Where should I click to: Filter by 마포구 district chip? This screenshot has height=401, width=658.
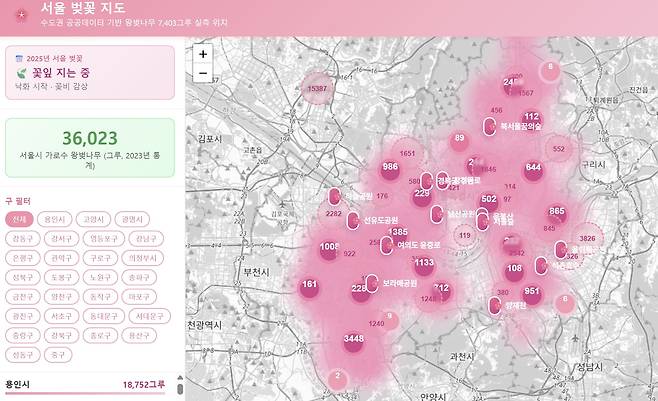139,297
